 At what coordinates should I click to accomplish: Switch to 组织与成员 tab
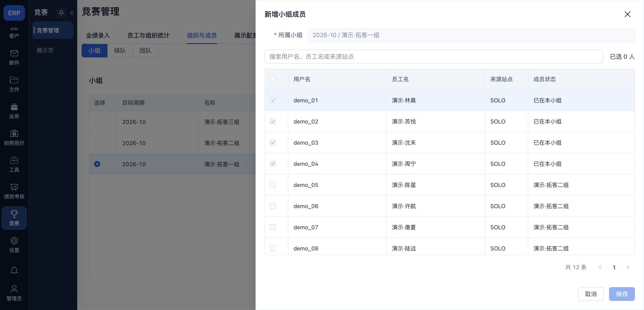pos(202,35)
